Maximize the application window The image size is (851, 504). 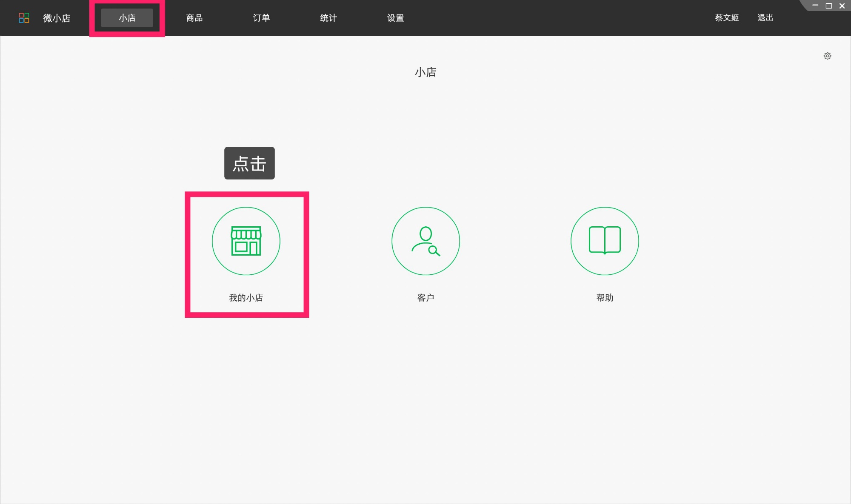(x=828, y=6)
